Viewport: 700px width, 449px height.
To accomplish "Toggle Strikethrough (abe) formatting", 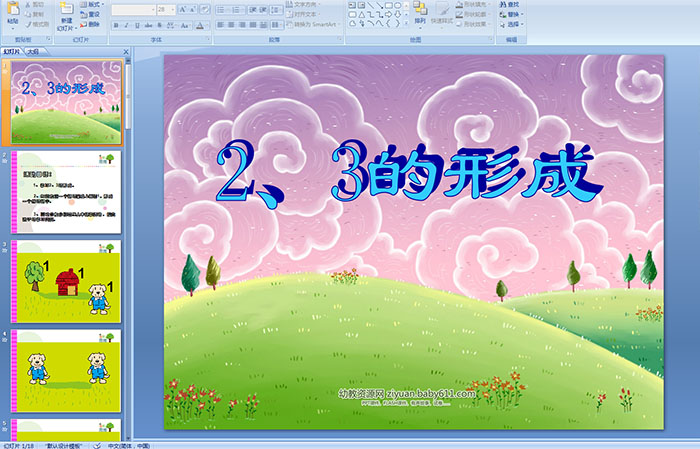I will 148,25.
